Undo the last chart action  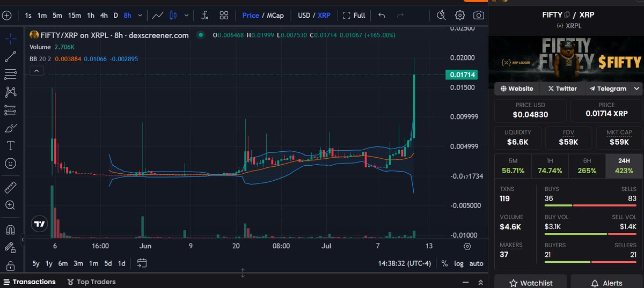coord(382,16)
